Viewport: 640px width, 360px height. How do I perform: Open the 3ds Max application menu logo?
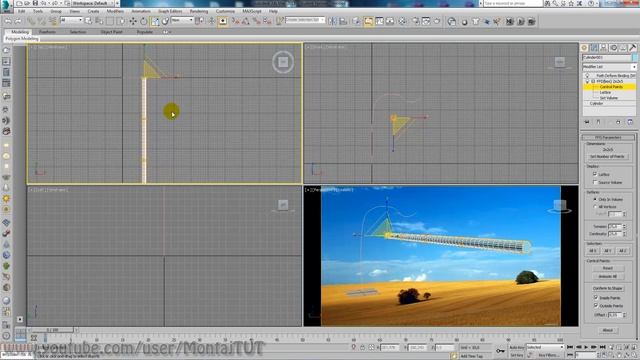[x=6, y=6]
